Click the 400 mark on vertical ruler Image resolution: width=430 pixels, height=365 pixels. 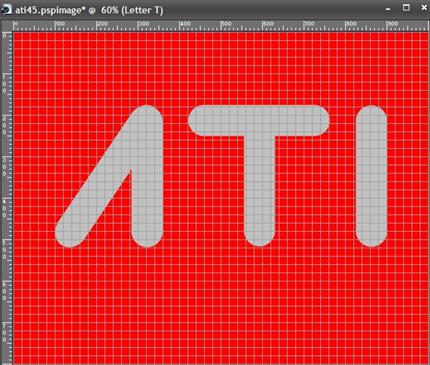[5, 207]
